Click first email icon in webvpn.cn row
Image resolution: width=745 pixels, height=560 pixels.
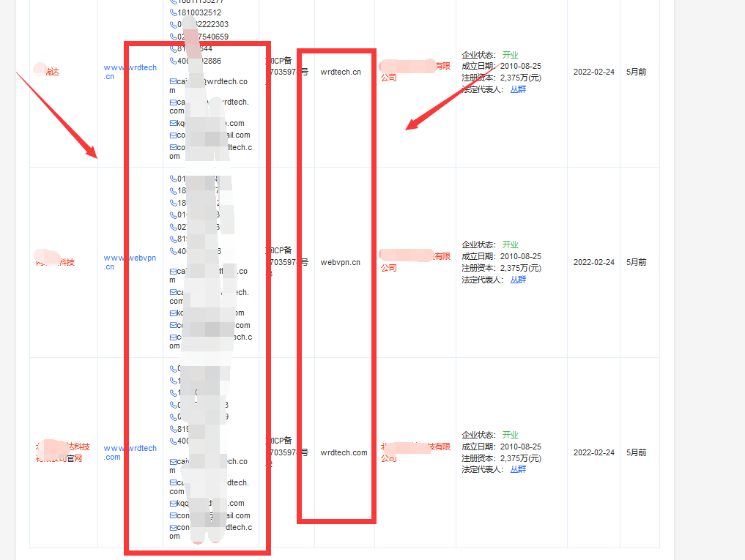(174, 272)
